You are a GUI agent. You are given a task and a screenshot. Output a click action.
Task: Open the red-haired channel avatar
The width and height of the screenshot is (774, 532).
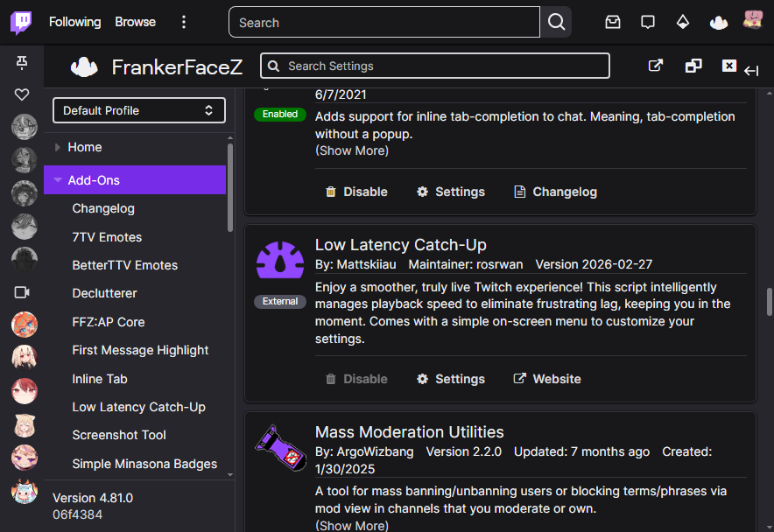pyautogui.click(x=25, y=391)
